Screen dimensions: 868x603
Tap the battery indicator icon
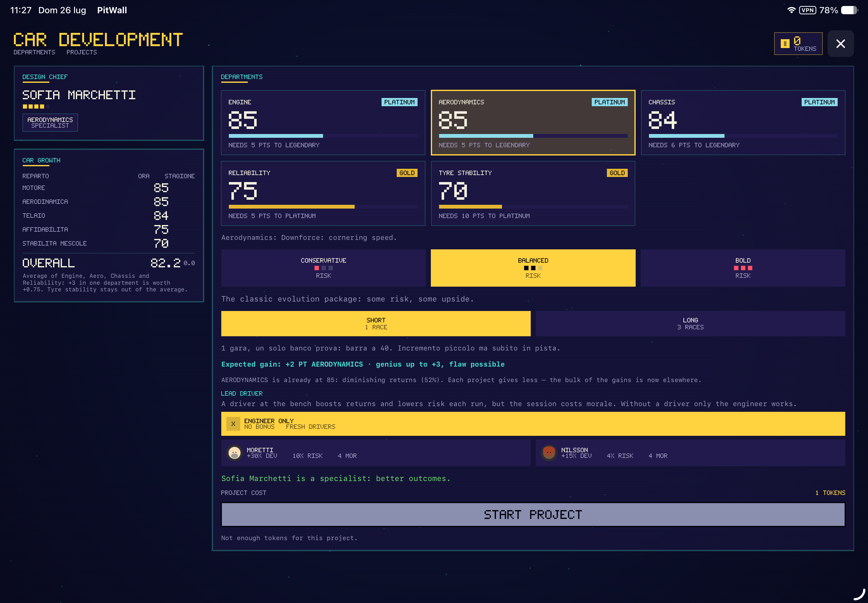pos(849,10)
